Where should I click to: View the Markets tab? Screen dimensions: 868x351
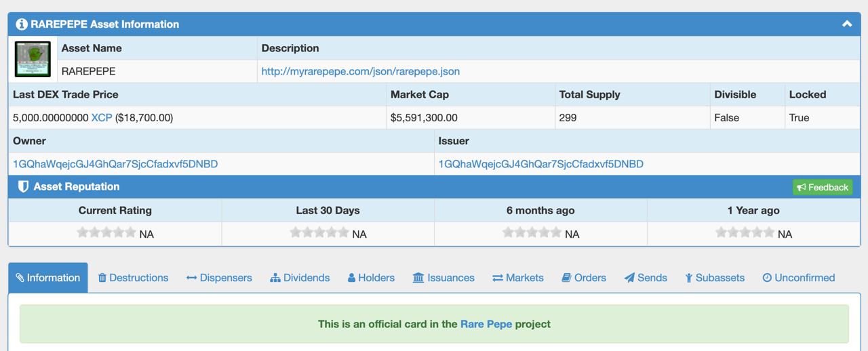[518, 278]
